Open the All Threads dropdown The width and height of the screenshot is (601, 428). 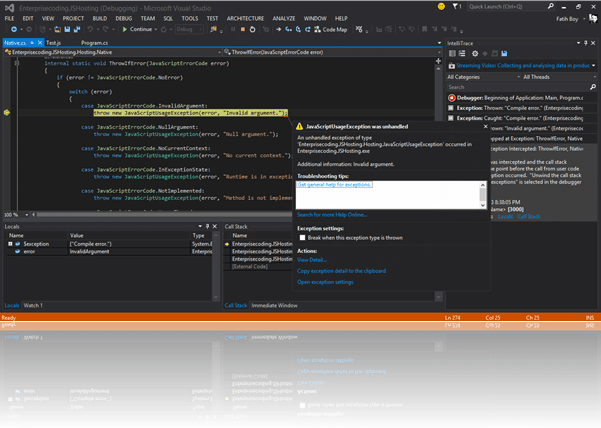click(x=559, y=77)
